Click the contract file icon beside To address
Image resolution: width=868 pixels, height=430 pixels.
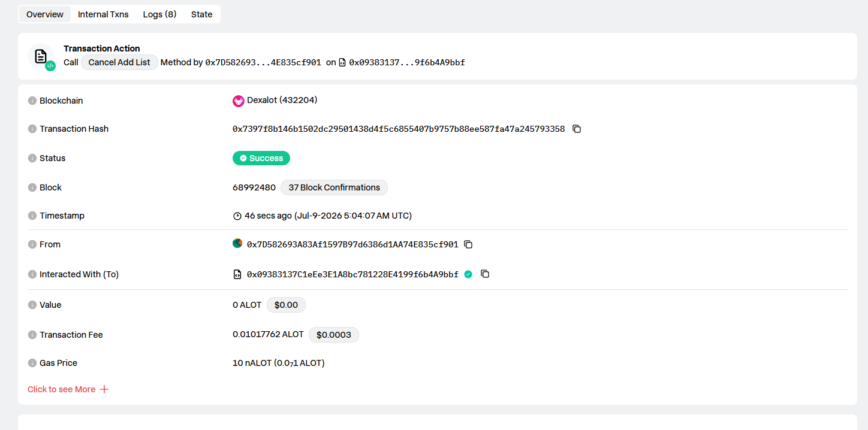click(x=237, y=274)
